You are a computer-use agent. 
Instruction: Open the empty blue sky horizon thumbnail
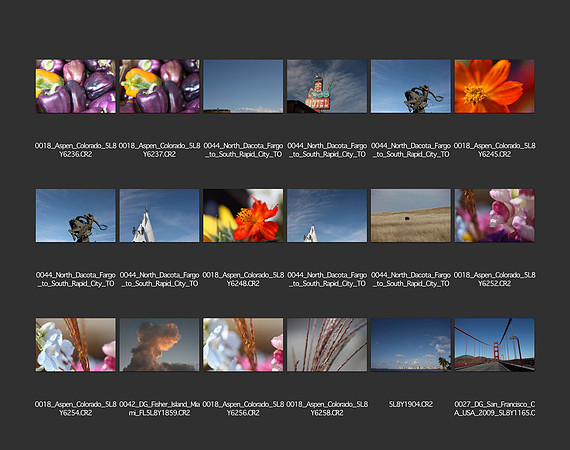coord(243,87)
